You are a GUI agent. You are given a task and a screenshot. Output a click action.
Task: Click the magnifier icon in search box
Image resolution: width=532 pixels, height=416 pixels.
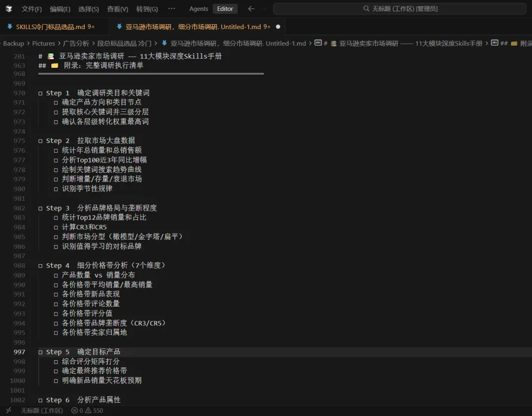click(x=366, y=8)
